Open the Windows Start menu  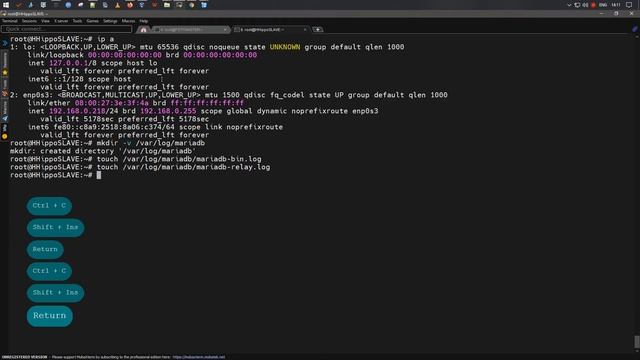click(6, 5)
